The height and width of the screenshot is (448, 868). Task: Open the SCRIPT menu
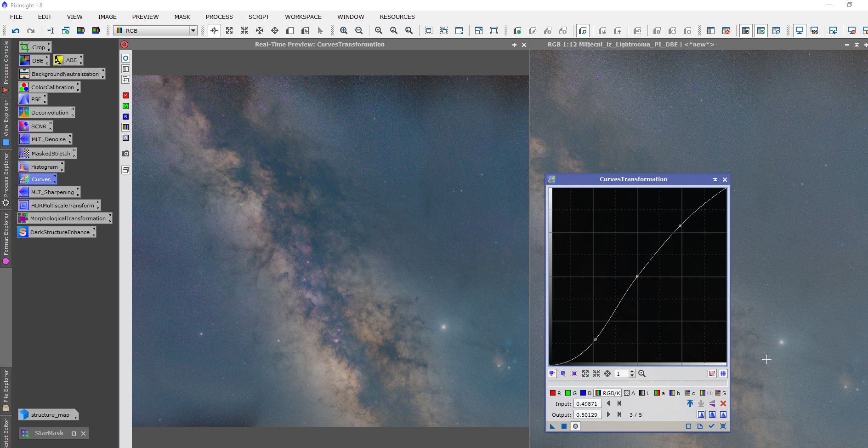pyautogui.click(x=259, y=17)
